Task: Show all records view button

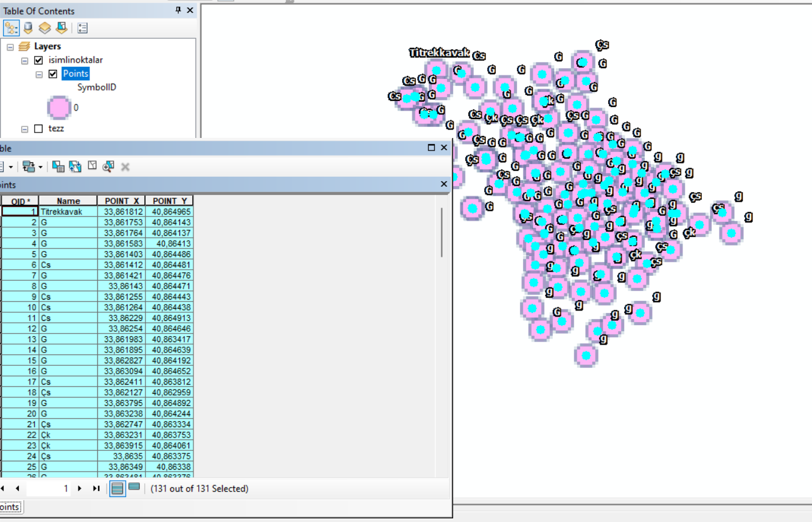Action: [117, 489]
